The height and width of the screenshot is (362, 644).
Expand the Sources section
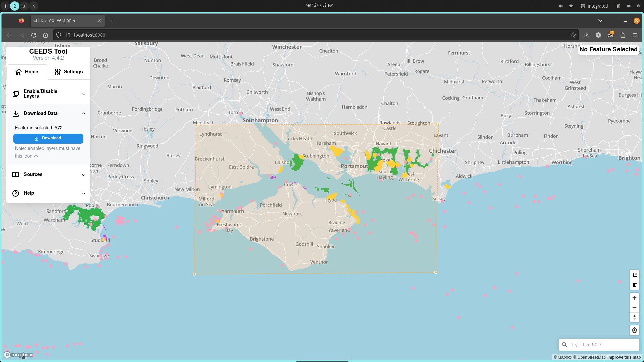click(x=48, y=174)
